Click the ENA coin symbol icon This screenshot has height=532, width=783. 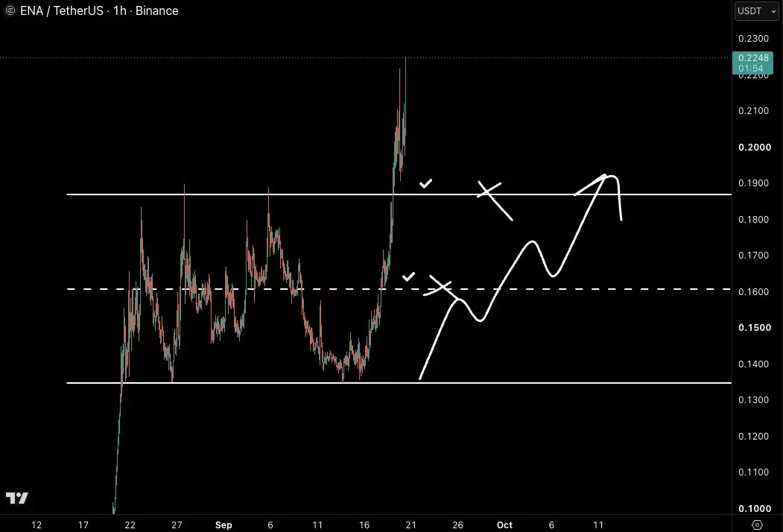(10, 10)
